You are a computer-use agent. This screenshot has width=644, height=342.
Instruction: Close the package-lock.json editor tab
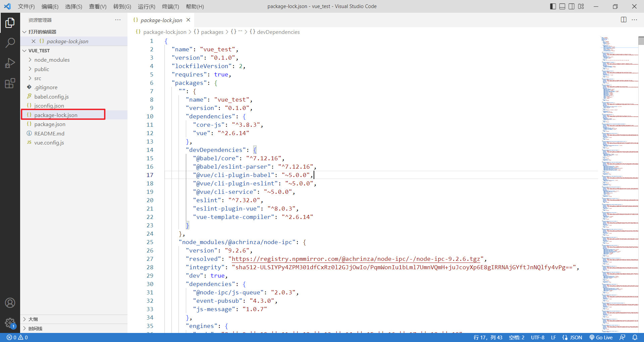pyautogui.click(x=189, y=20)
